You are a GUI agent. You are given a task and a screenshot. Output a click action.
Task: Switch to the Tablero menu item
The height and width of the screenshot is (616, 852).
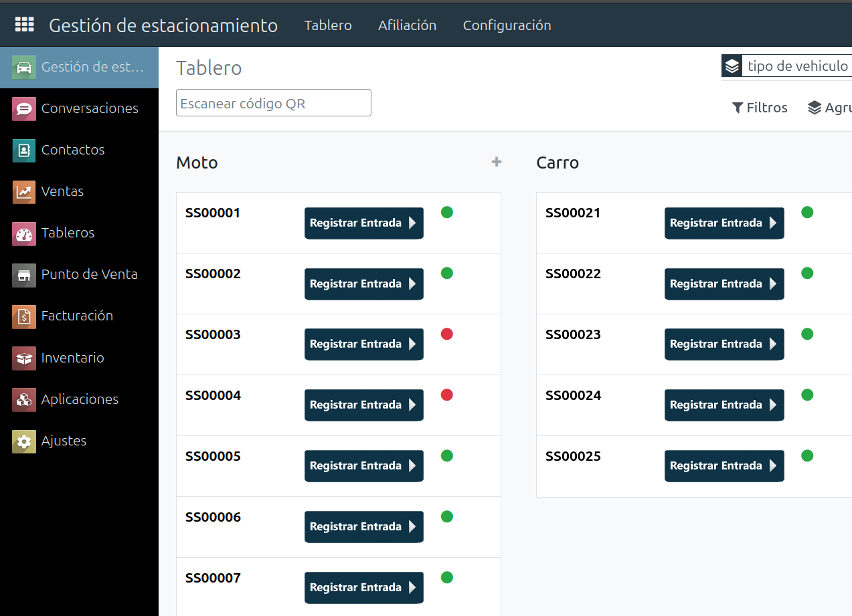click(327, 25)
